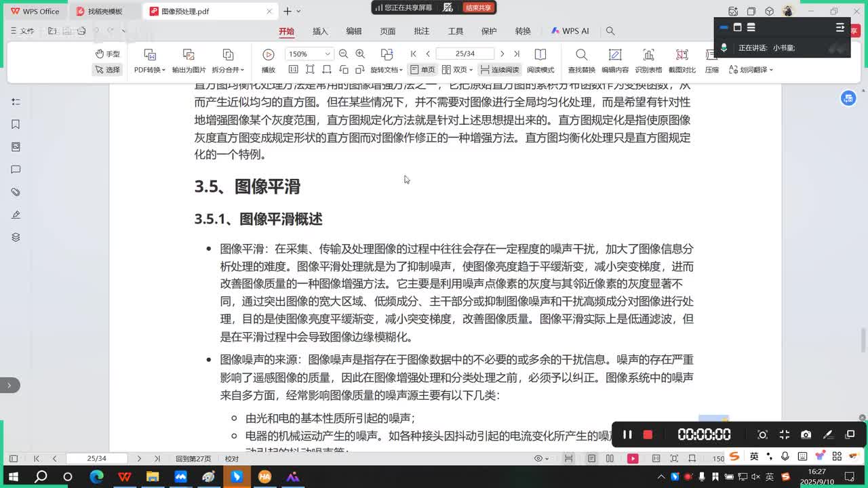The width and height of the screenshot is (868, 488).
Task: Click 输出为图片 export button
Action: (x=189, y=62)
